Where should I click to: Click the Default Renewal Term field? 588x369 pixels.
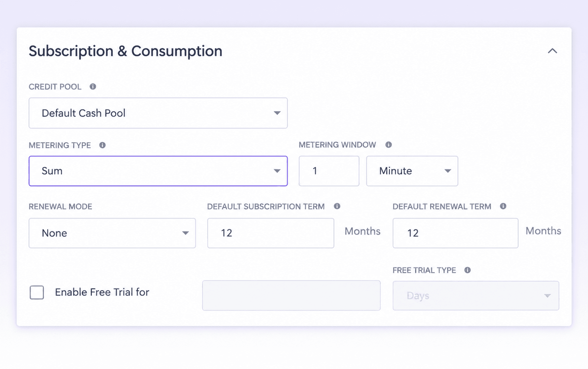click(455, 233)
